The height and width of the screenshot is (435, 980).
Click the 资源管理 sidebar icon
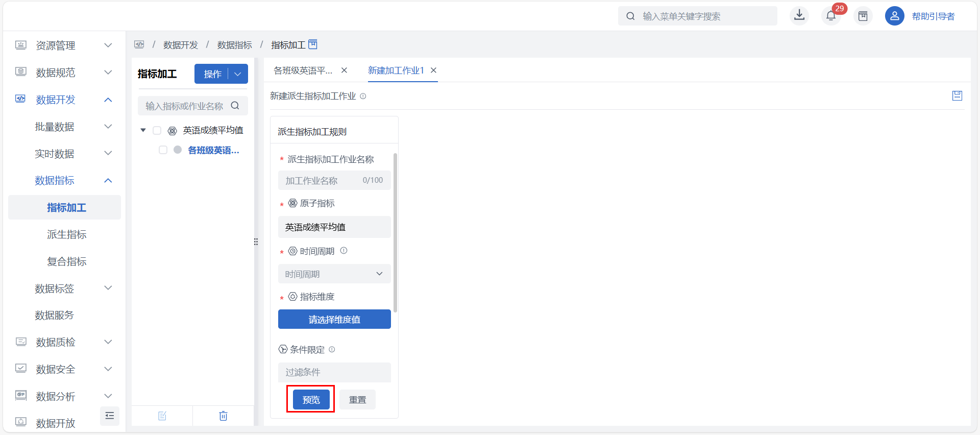point(20,45)
